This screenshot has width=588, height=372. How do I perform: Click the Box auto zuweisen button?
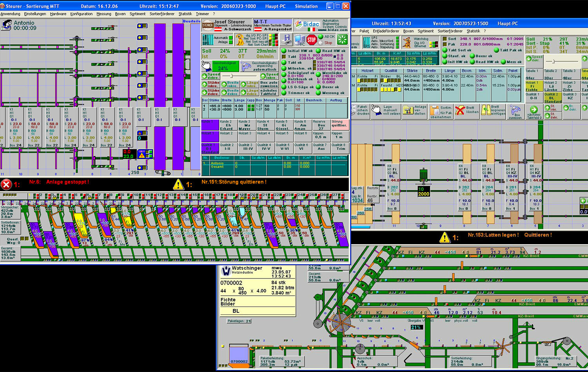[x=269, y=84]
